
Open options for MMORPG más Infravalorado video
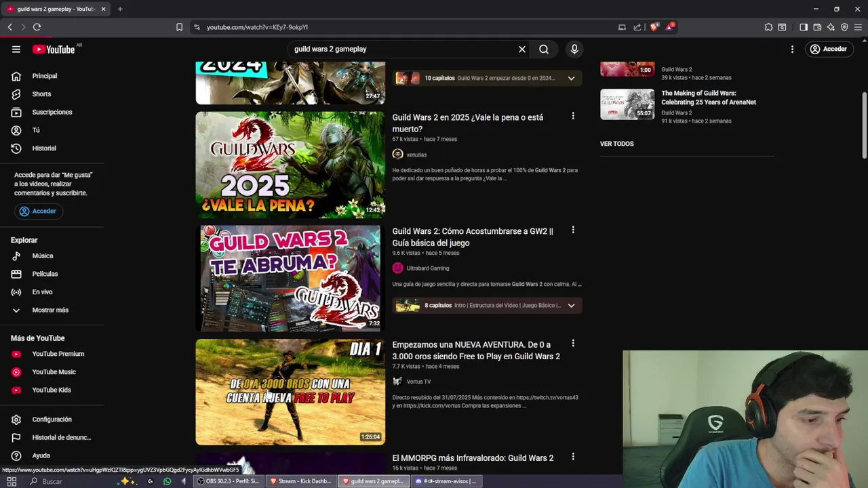pos(573,457)
